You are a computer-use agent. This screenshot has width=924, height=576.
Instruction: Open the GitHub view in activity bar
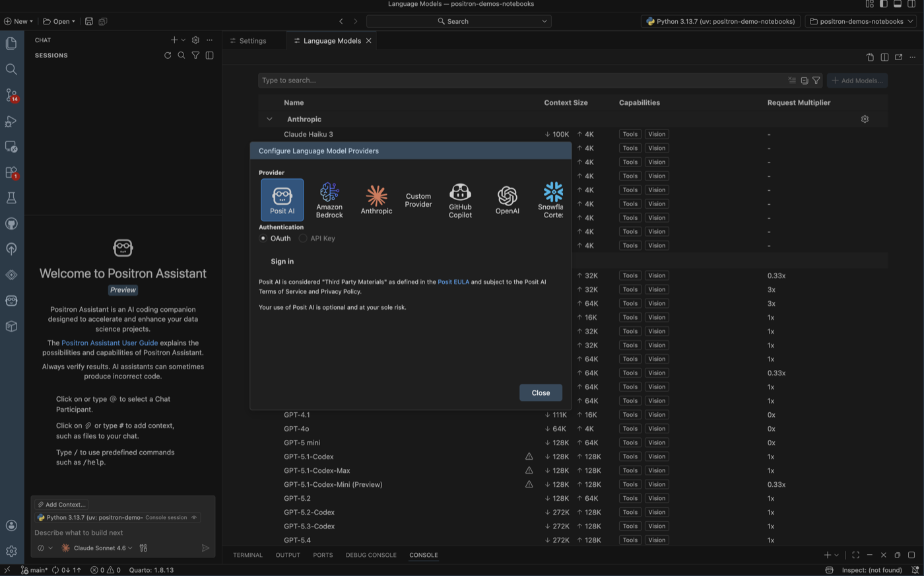click(11, 224)
